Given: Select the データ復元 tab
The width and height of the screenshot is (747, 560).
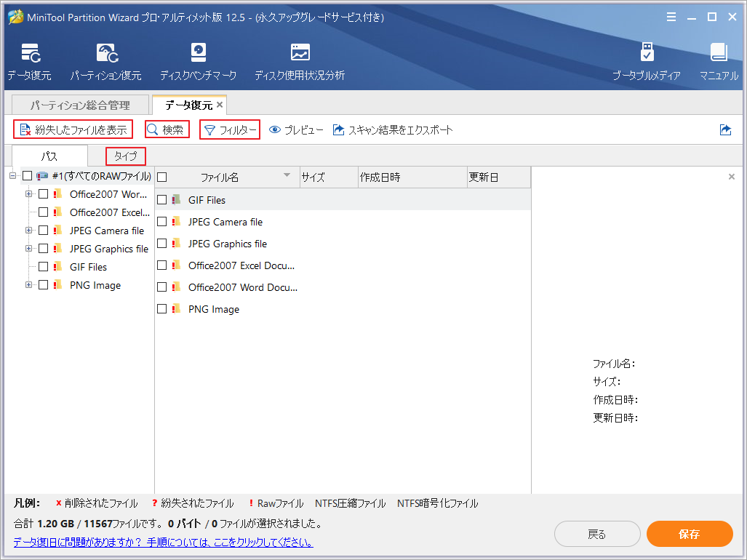Looking at the screenshot, I should [x=188, y=105].
